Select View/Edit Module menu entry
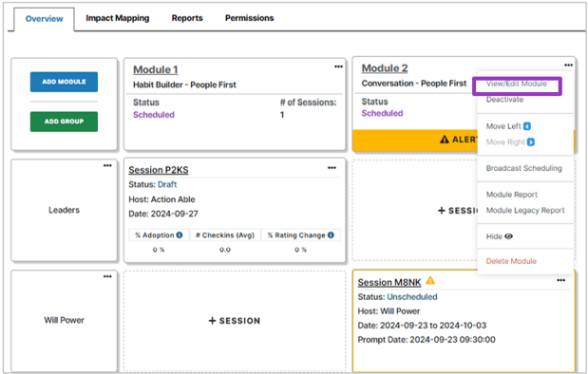The image size is (588, 374). pos(517,84)
